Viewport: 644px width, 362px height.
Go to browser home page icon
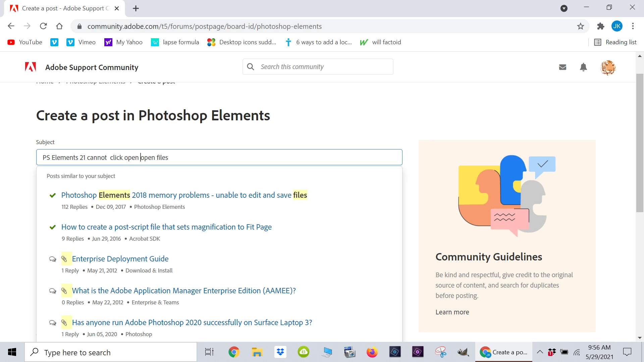click(59, 26)
